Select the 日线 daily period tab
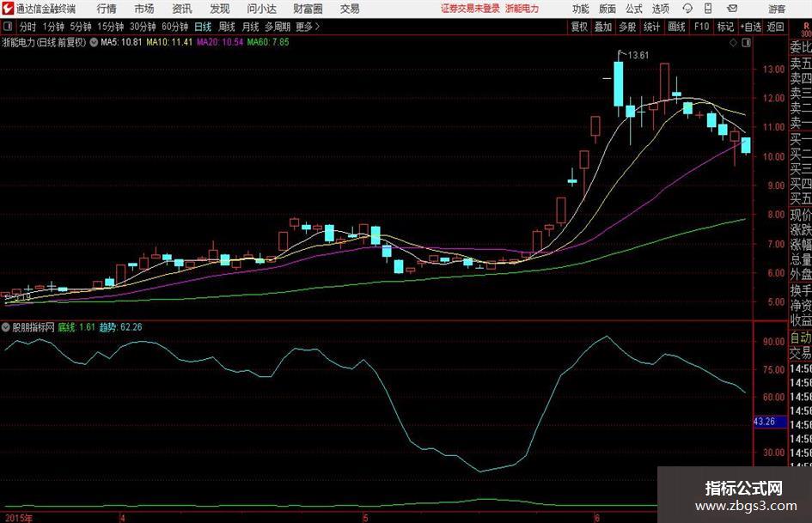The height and width of the screenshot is (523, 812). [x=203, y=27]
